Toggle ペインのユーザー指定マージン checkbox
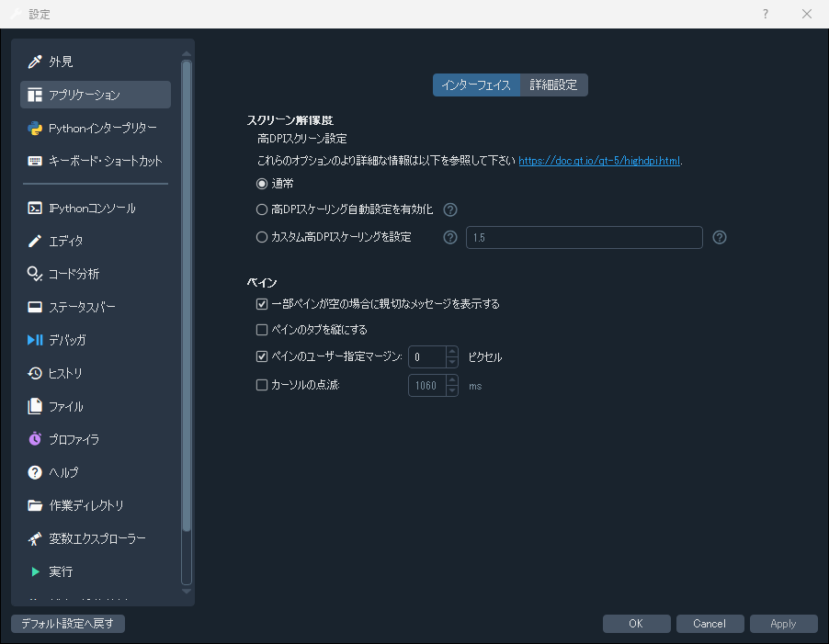This screenshot has width=829, height=644. tap(262, 356)
